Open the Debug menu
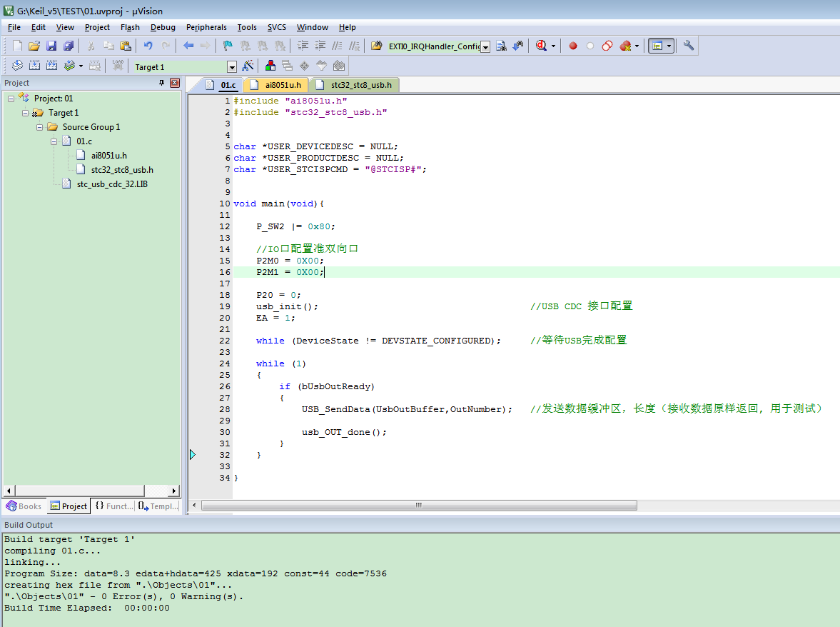This screenshot has height=627, width=840. pyautogui.click(x=163, y=27)
